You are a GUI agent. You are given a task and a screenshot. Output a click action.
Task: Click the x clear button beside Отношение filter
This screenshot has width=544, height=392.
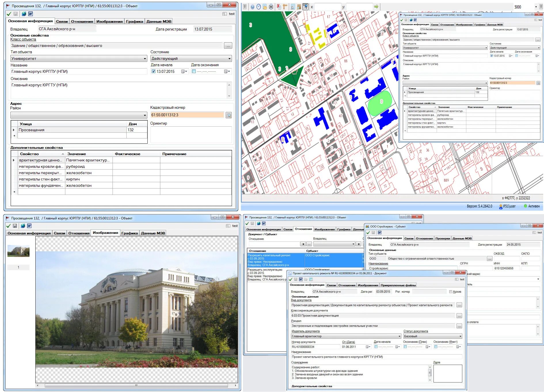303,244
